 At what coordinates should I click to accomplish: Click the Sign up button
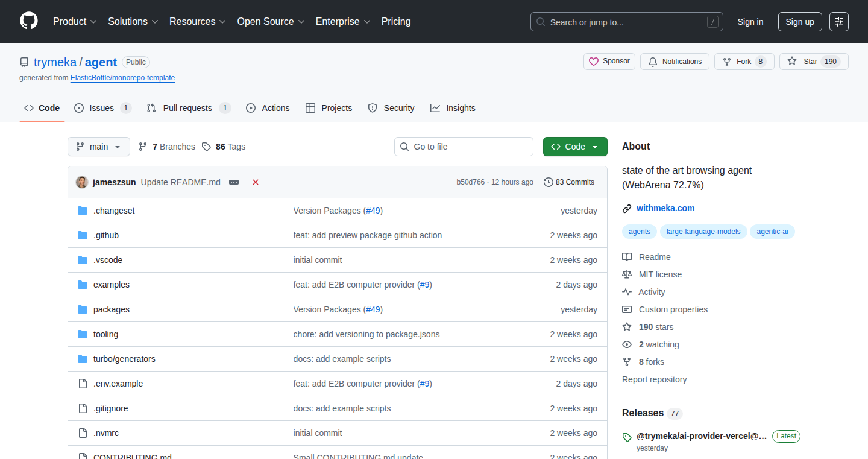[800, 22]
